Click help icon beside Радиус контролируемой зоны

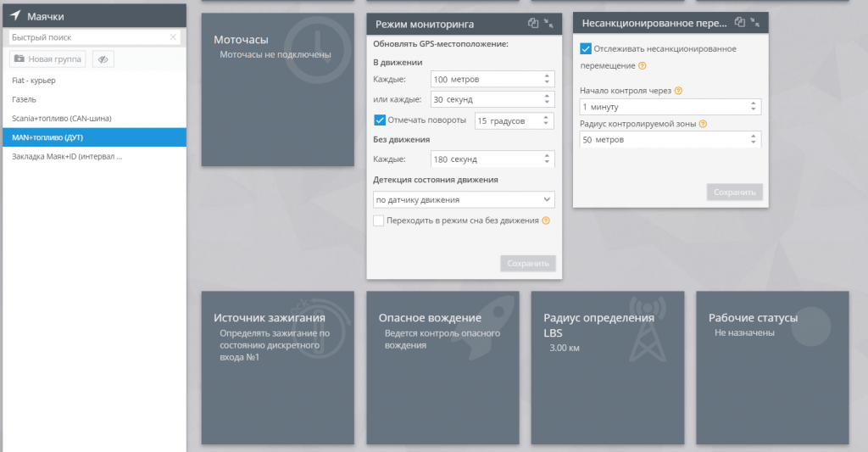tap(703, 124)
